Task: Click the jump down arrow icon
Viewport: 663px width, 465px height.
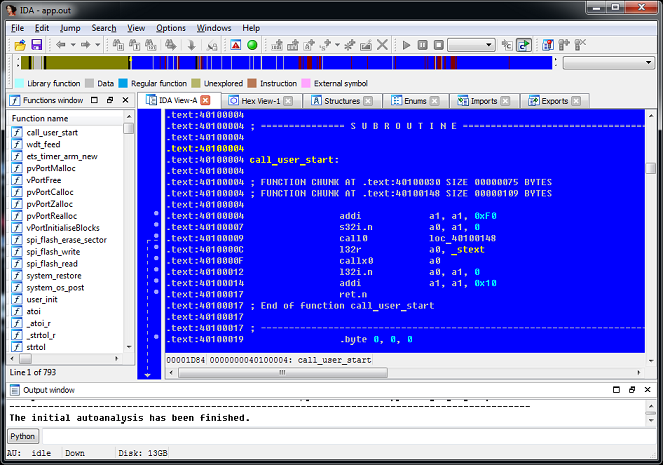Action: coord(191,45)
